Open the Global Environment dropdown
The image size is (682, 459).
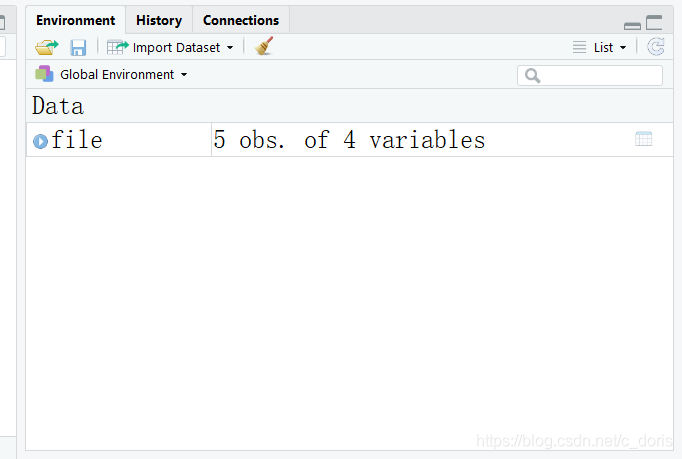[x=123, y=75]
